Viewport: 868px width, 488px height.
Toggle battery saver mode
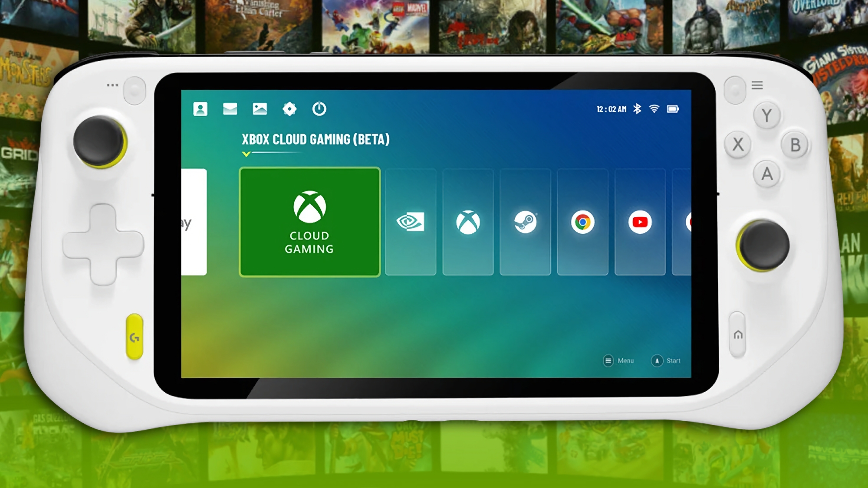click(x=672, y=108)
